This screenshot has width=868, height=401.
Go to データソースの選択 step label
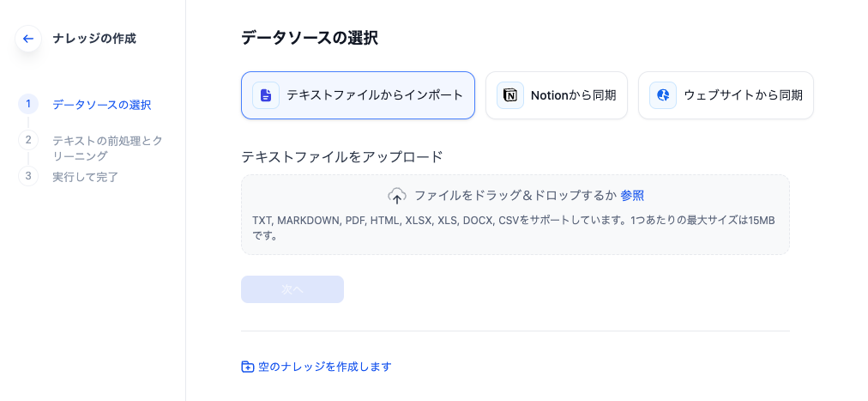tap(101, 105)
